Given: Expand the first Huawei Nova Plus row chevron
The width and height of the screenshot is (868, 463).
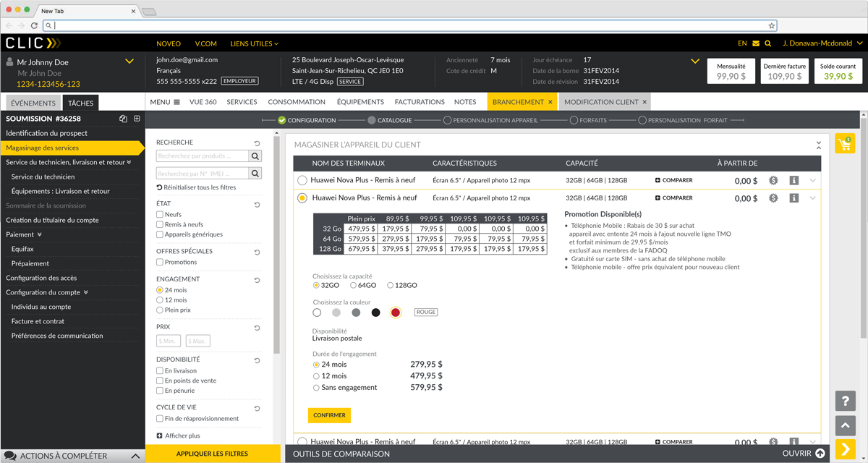Looking at the screenshot, I should click(813, 180).
